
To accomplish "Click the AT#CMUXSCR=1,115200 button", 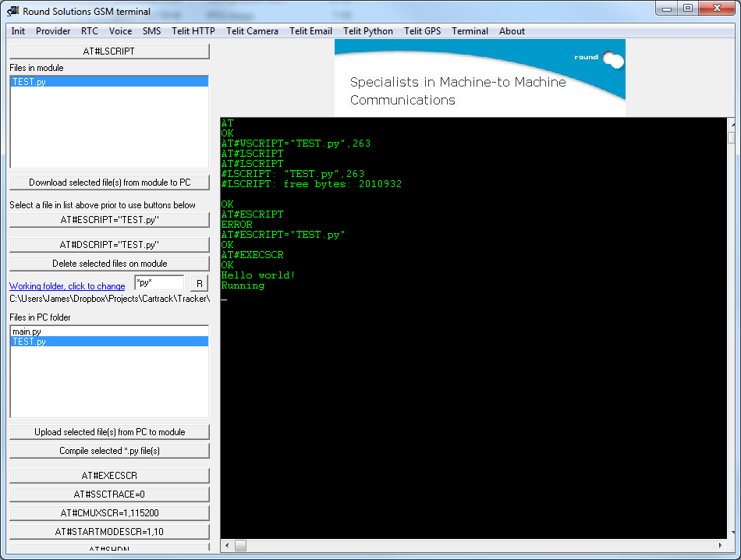I will point(109,512).
